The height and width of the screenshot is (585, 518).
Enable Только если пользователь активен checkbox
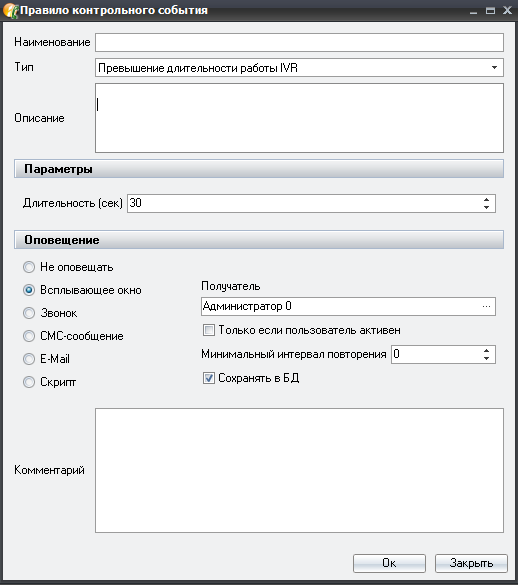pyautogui.click(x=209, y=330)
